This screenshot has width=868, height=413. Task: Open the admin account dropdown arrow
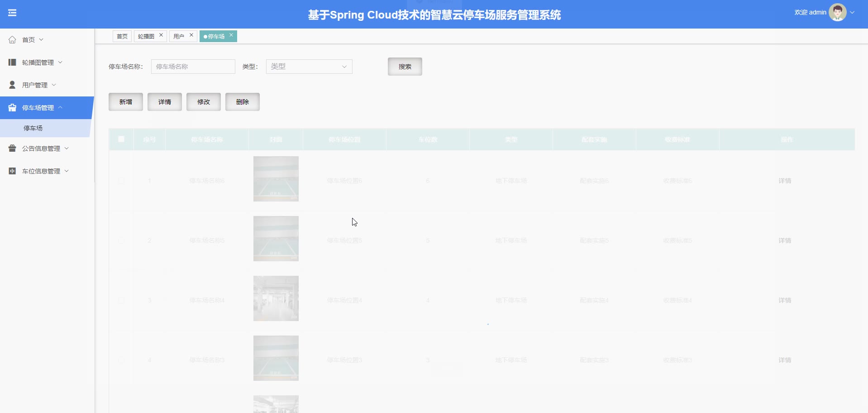coord(852,13)
